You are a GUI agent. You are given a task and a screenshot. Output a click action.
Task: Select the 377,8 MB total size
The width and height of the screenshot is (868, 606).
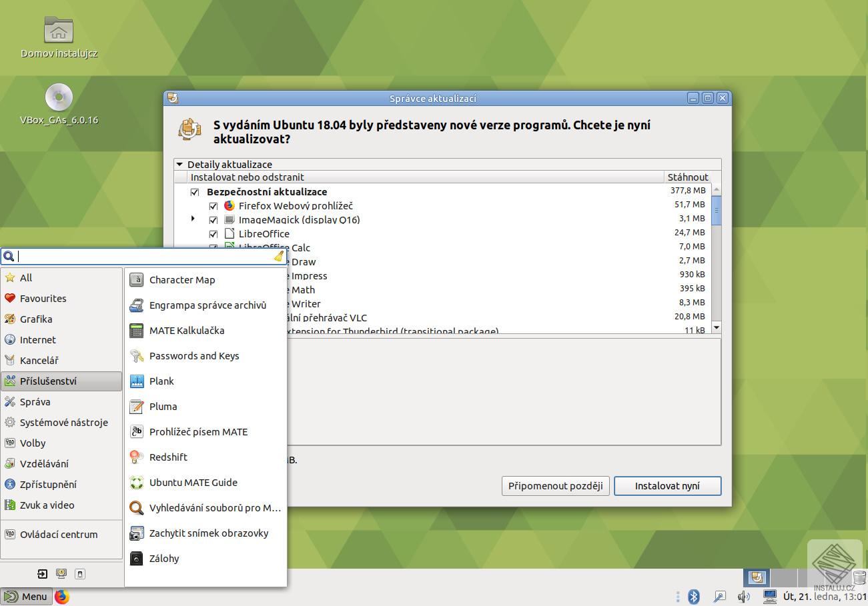(688, 191)
